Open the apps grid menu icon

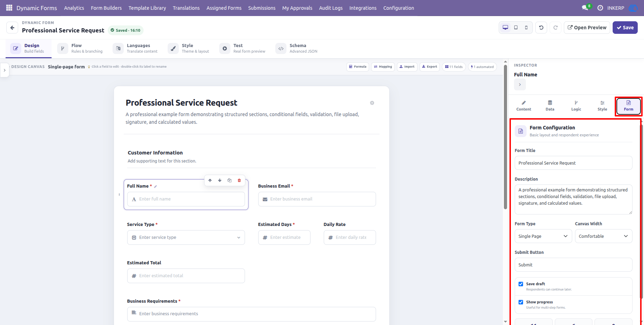pyautogui.click(x=9, y=8)
